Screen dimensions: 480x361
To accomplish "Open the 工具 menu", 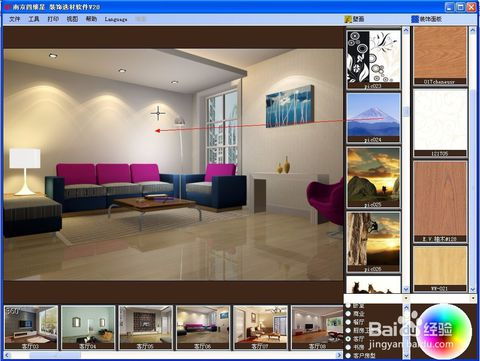I will (x=34, y=19).
